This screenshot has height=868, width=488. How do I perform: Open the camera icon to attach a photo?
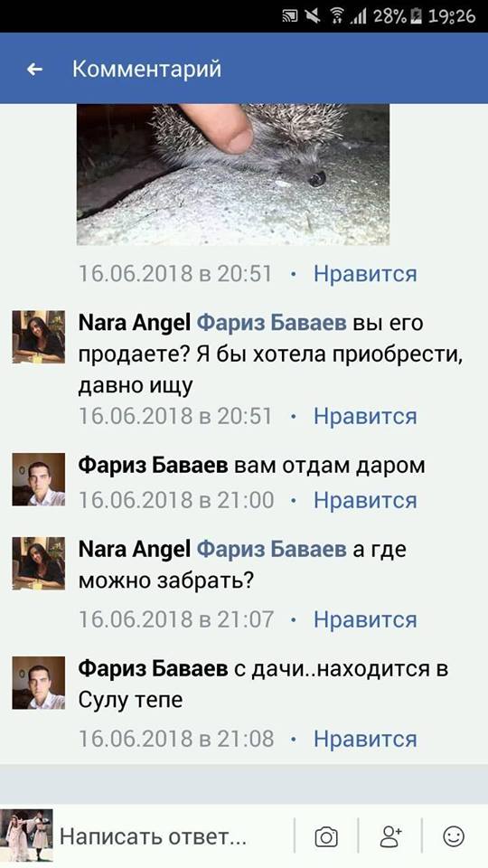click(326, 835)
